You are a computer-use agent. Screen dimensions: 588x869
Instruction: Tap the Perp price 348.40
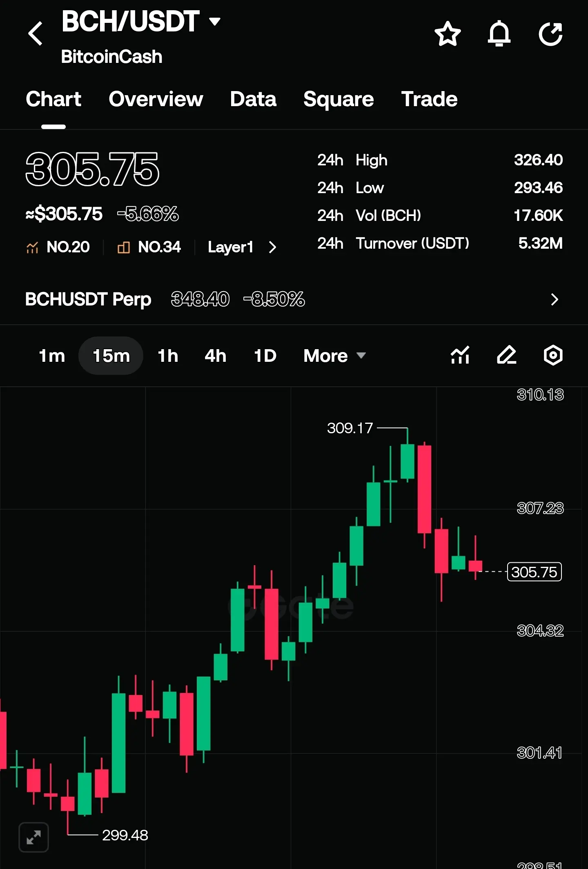pyautogui.click(x=200, y=299)
